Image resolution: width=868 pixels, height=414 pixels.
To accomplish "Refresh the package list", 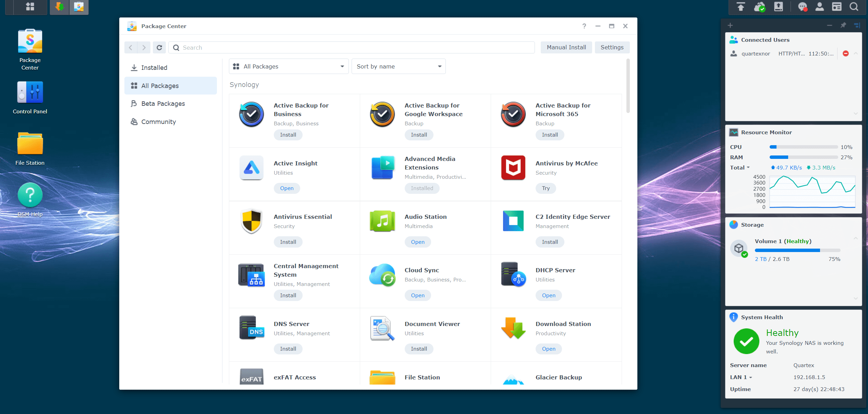I will tap(159, 47).
